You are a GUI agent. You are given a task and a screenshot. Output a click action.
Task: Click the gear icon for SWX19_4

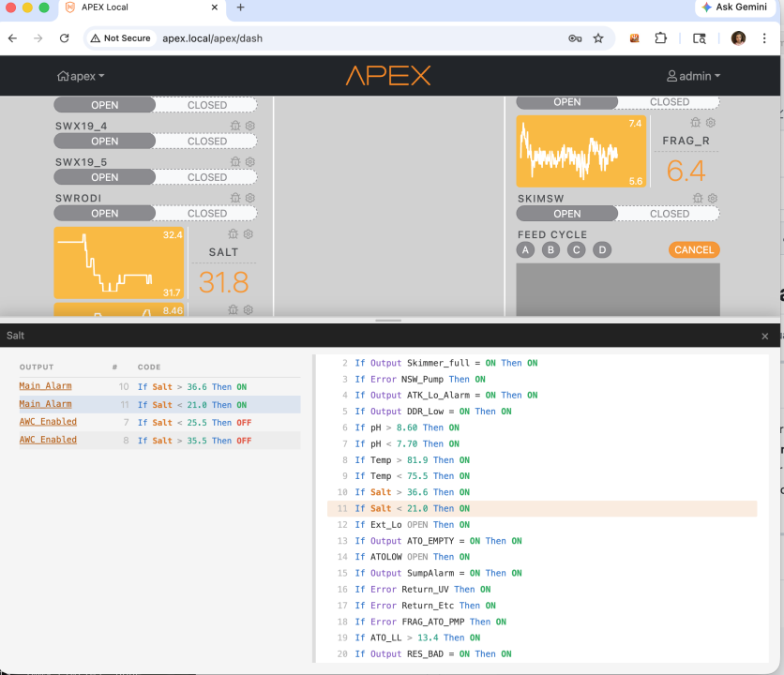249,126
